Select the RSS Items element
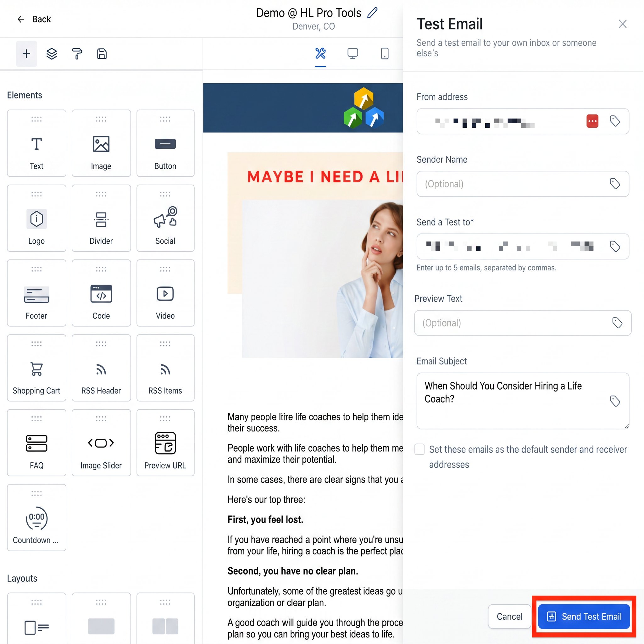The image size is (644, 644). 165,368
